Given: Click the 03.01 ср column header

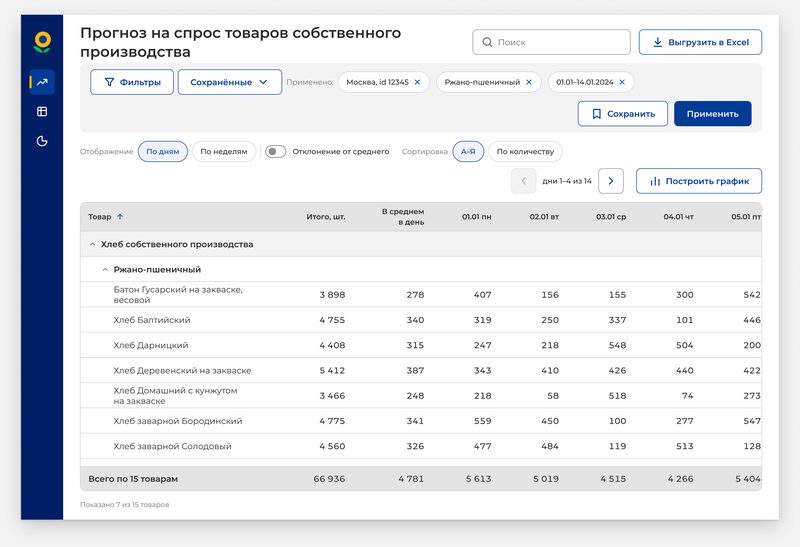Looking at the screenshot, I should point(611,217).
